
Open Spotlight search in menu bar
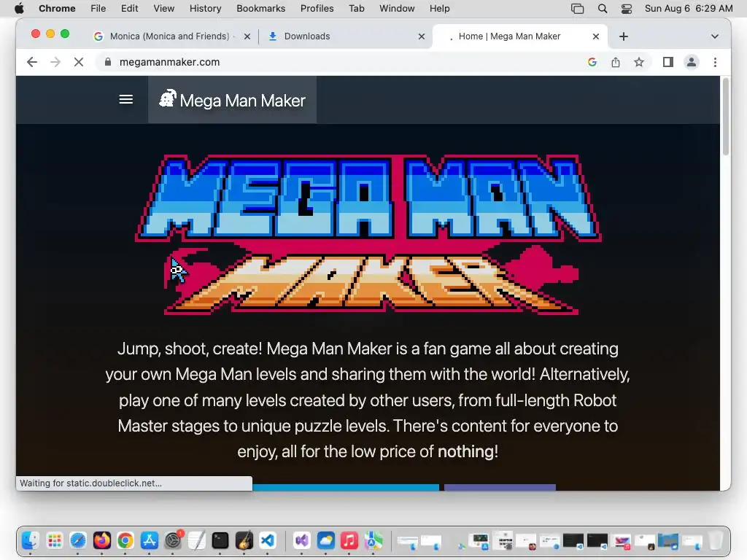click(x=602, y=8)
